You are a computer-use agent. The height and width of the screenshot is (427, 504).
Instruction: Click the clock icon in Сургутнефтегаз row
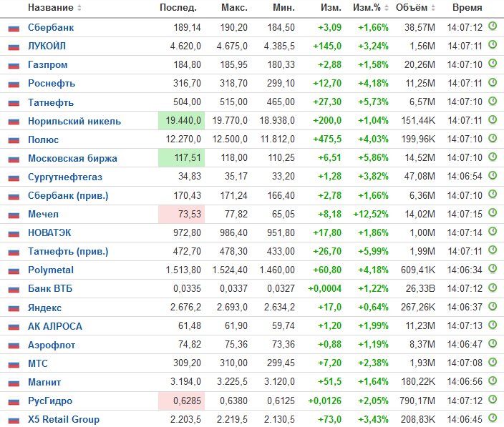tap(493, 175)
